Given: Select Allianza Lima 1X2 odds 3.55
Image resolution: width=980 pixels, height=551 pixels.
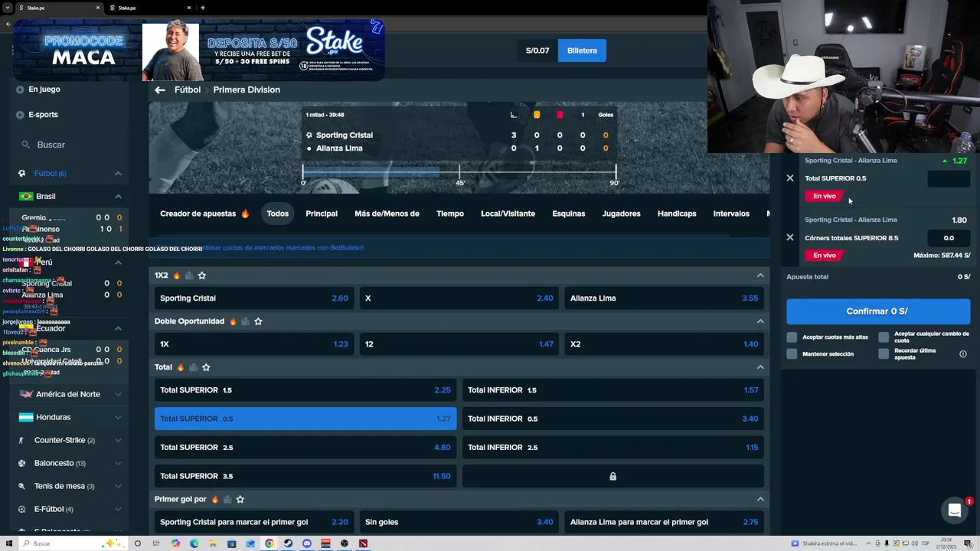Looking at the screenshot, I should [x=664, y=298].
